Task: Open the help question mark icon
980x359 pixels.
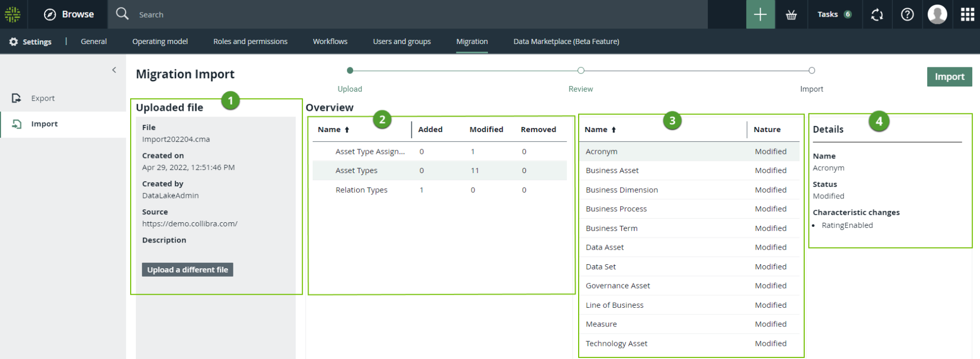Action: [x=907, y=15]
